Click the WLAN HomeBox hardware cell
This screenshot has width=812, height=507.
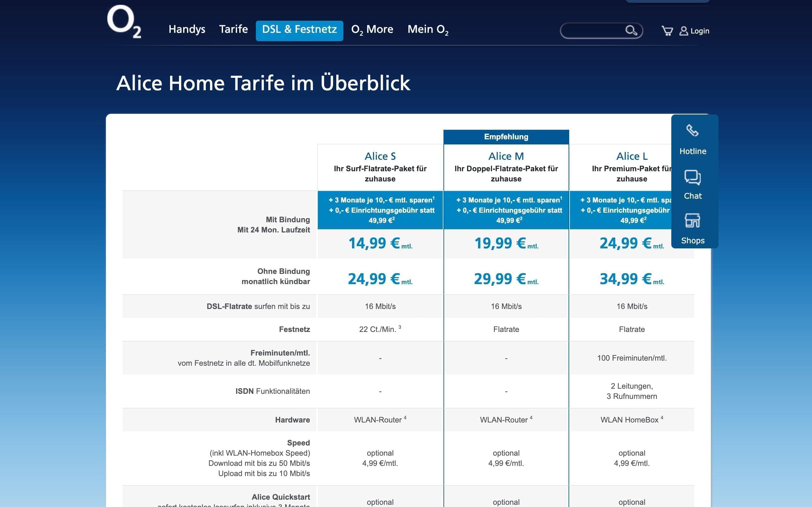point(632,420)
